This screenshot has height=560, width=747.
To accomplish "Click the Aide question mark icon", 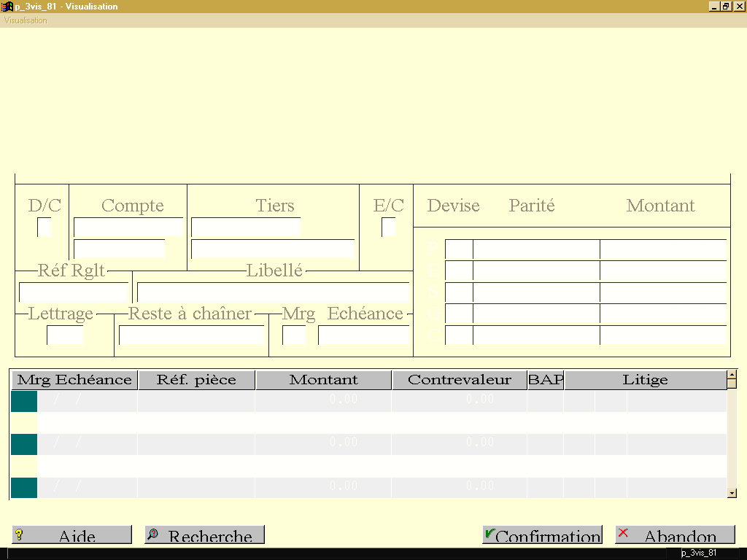I will [19, 534].
